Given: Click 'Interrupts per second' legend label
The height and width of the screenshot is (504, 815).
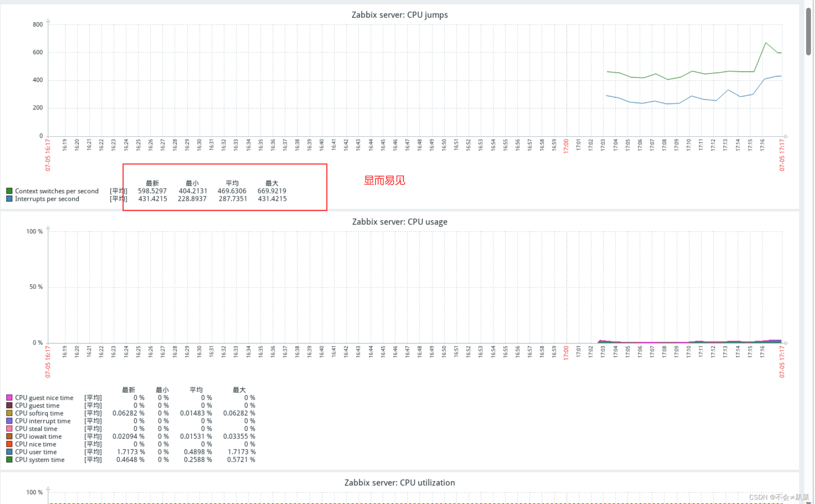Looking at the screenshot, I should (x=47, y=199).
